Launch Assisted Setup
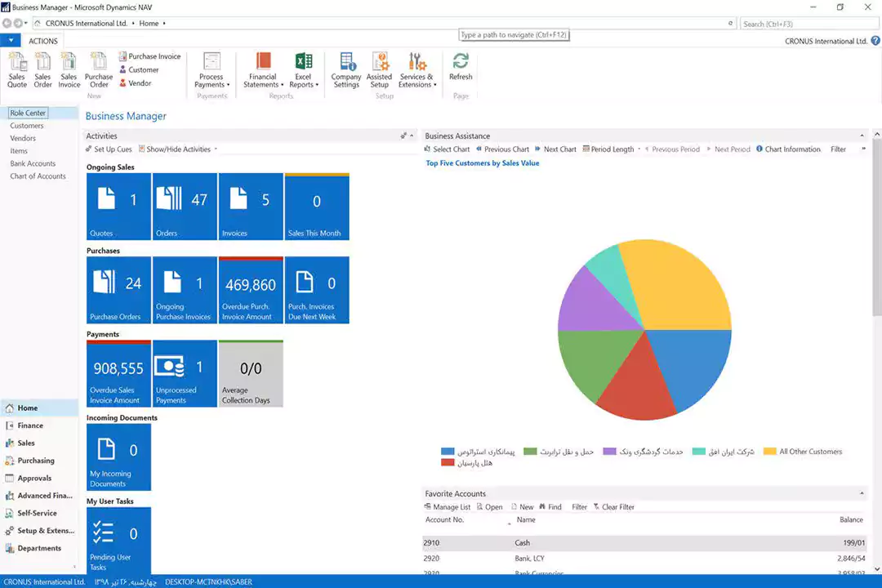 380,69
